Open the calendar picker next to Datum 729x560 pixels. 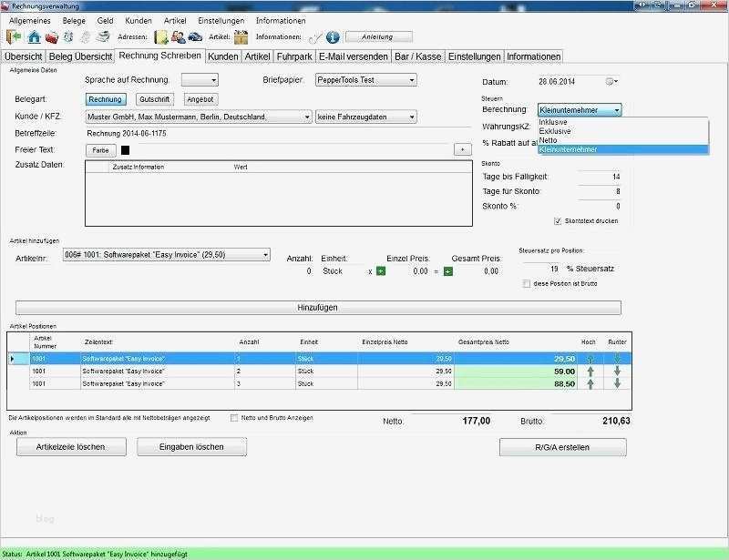point(611,81)
